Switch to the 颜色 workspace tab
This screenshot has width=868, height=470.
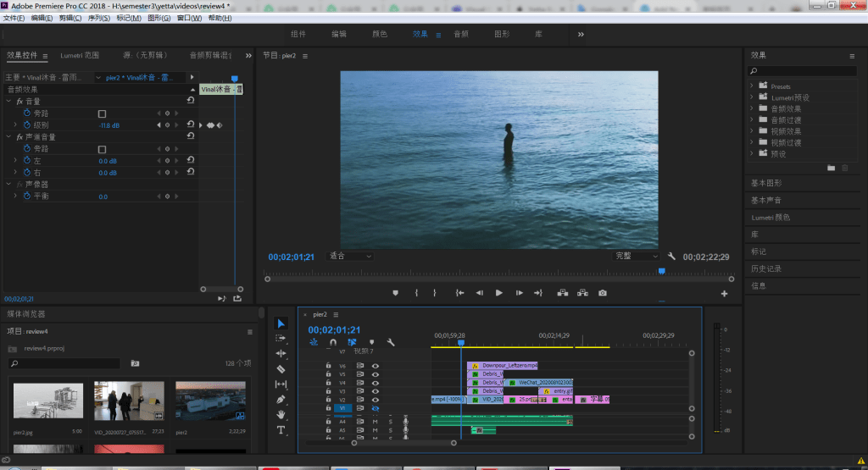tap(380, 35)
